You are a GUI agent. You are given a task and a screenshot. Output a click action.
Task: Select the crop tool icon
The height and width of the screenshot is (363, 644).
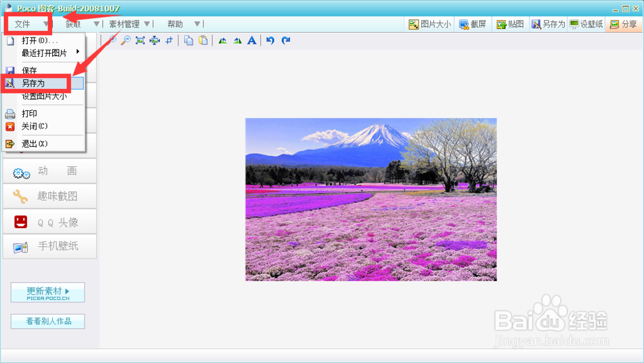(x=169, y=40)
